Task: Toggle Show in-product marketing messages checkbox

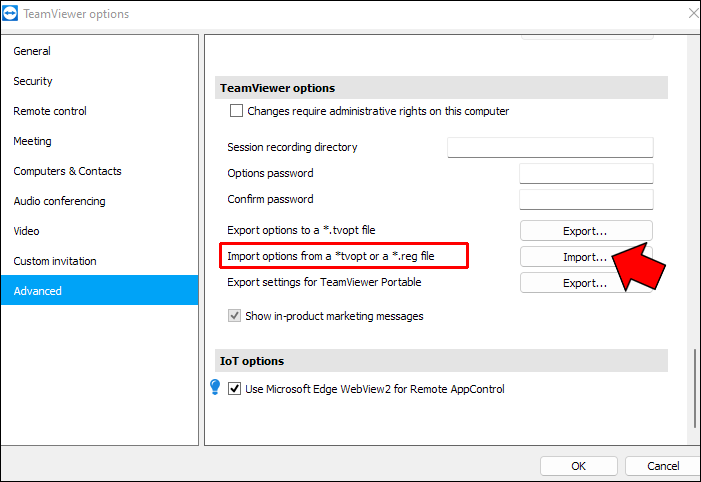Action: (236, 316)
